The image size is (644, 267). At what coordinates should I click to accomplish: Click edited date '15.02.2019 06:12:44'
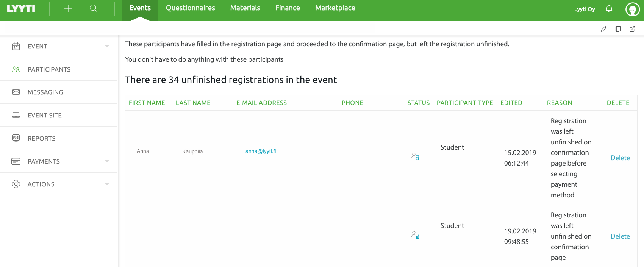tap(520, 158)
